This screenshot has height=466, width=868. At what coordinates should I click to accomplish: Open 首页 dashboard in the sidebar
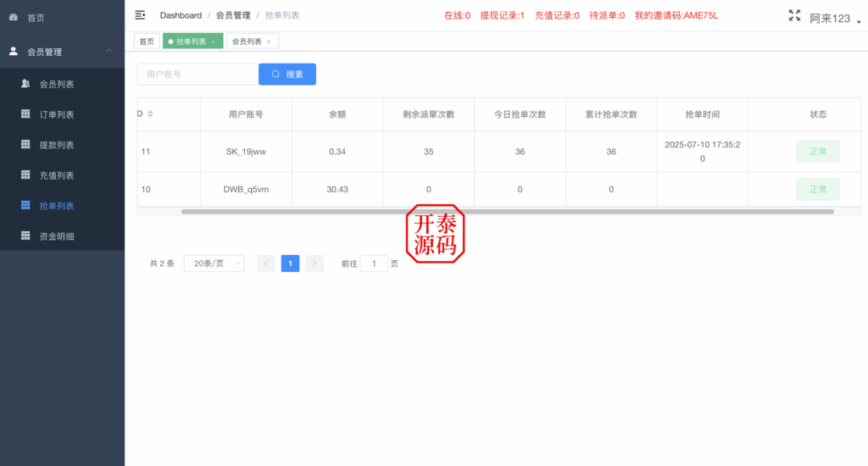coord(36,18)
